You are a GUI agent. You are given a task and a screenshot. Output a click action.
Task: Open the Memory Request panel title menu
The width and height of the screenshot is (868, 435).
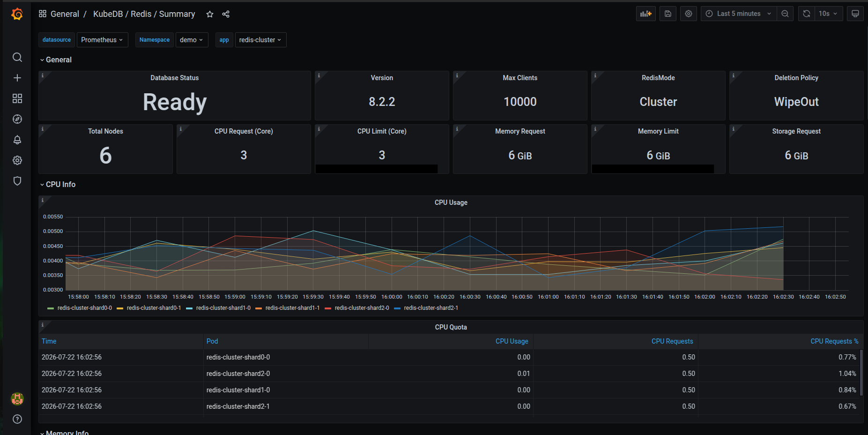coord(520,131)
